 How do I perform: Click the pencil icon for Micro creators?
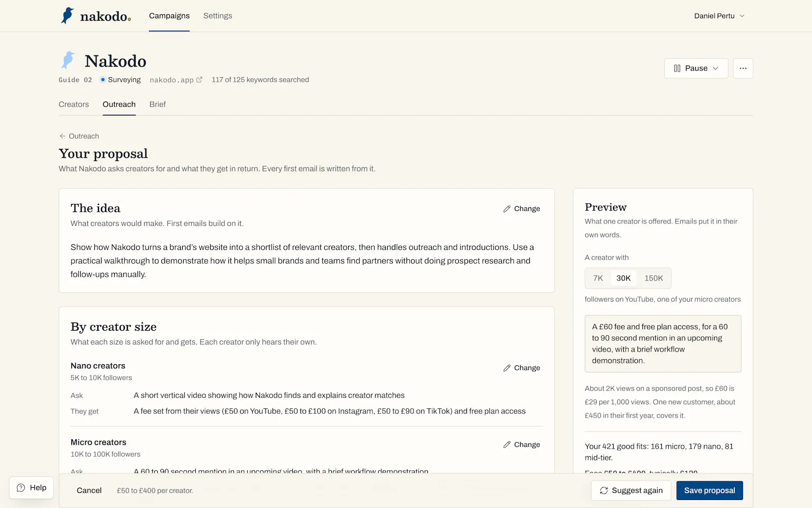507,444
